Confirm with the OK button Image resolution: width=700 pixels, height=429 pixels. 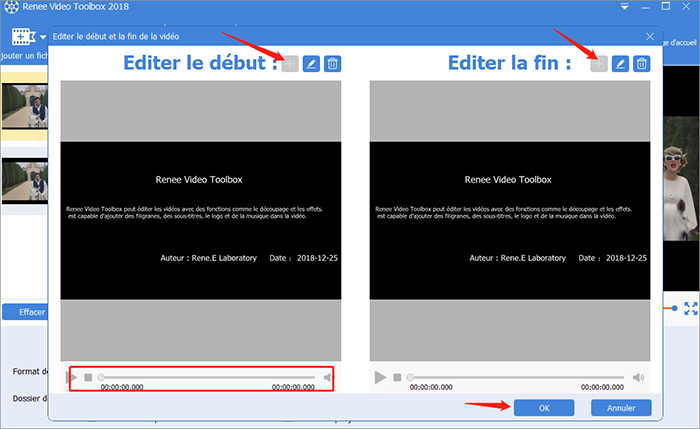(x=544, y=408)
